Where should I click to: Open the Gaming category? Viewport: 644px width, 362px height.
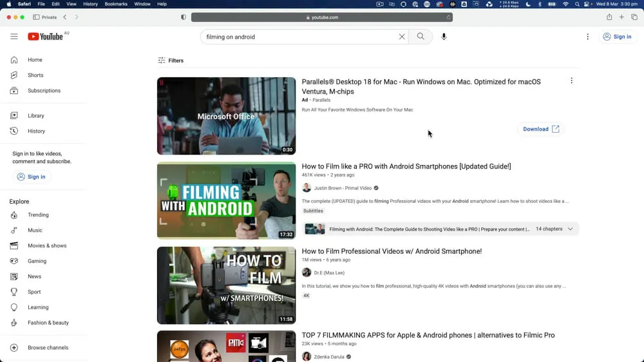pyautogui.click(x=37, y=261)
